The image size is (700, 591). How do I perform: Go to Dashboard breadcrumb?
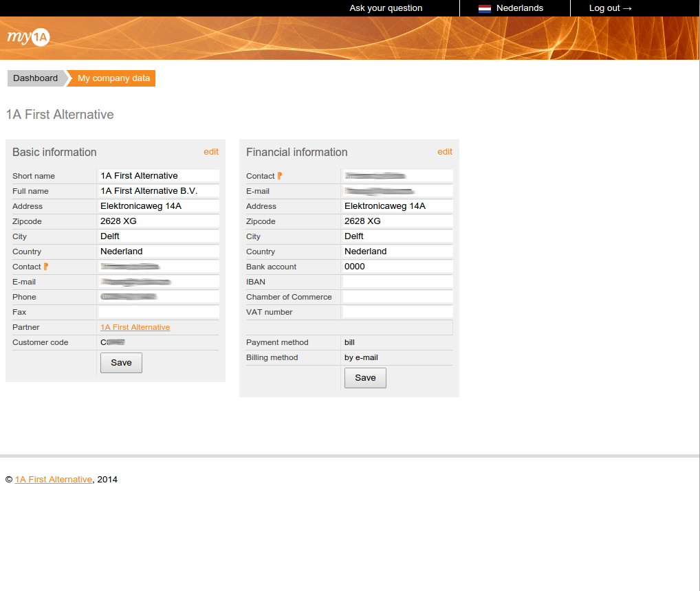35,78
